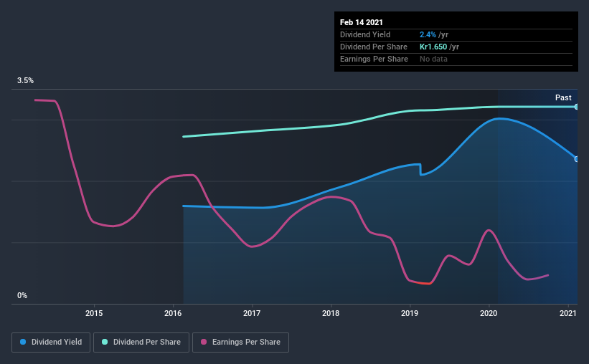This screenshot has height=364, width=589.
Task: Click the blue Dividend Yield legend dot
Action: click(x=23, y=342)
